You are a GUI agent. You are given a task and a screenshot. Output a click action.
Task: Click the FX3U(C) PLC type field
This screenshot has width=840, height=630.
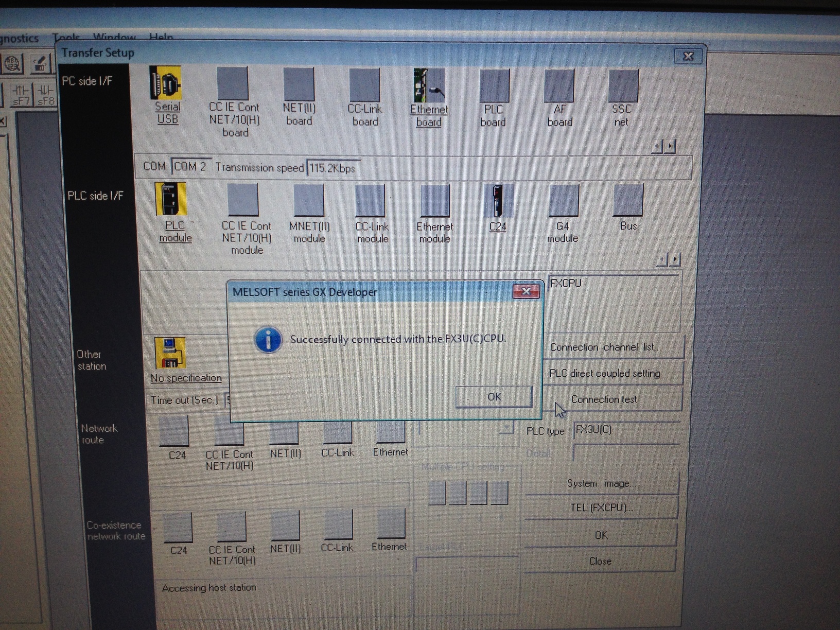click(x=626, y=430)
